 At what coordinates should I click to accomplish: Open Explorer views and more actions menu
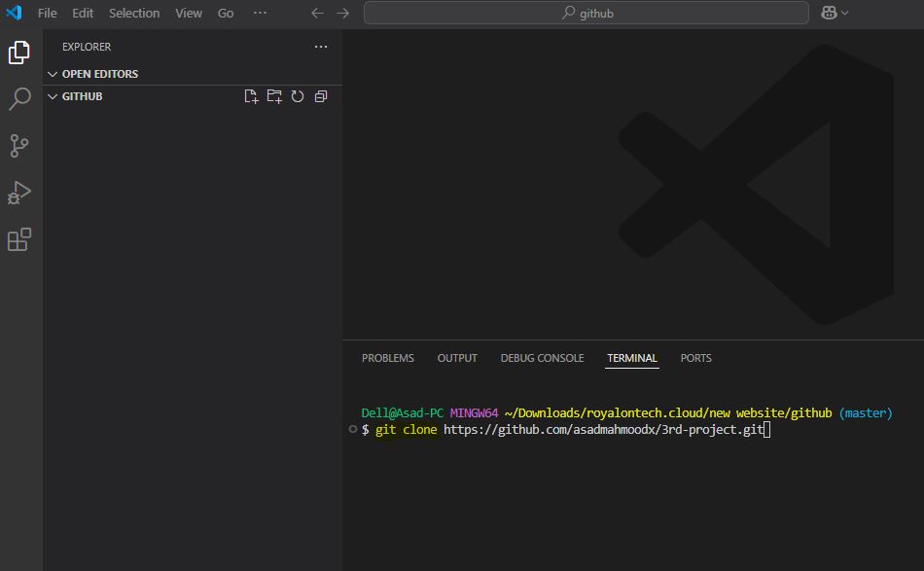321,47
